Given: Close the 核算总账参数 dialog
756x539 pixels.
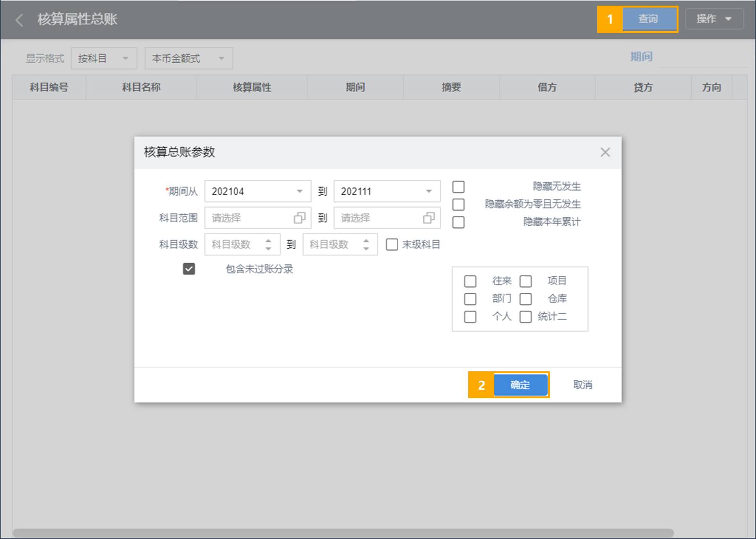Looking at the screenshot, I should click(605, 152).
